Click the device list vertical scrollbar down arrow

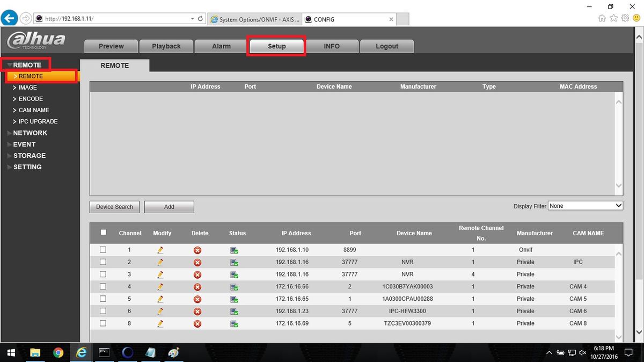click(x=619, y=185)
